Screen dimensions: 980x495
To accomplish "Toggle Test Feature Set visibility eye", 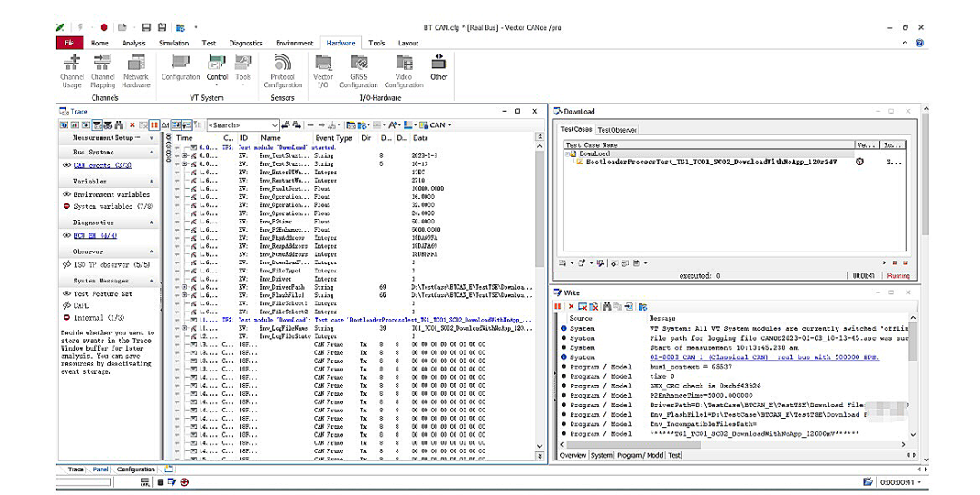I will coord(66,294).
